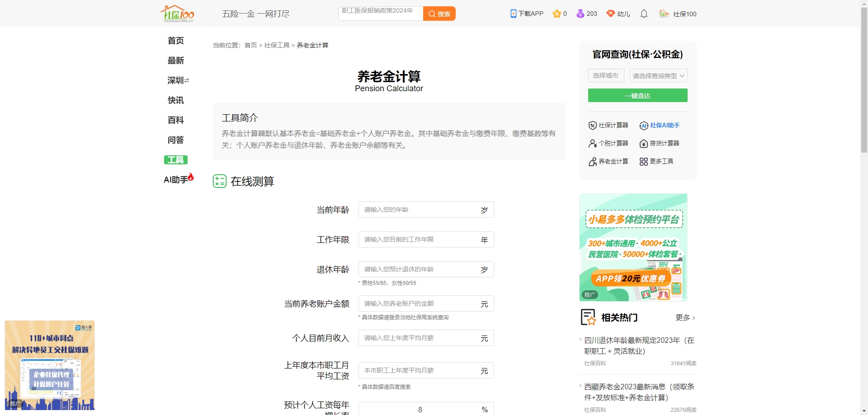The height and width of the screenshot is (415, 868).
Task: Select the highlighted 工具 navigation item
Action: pyautogui.click(x=176, y=160)
